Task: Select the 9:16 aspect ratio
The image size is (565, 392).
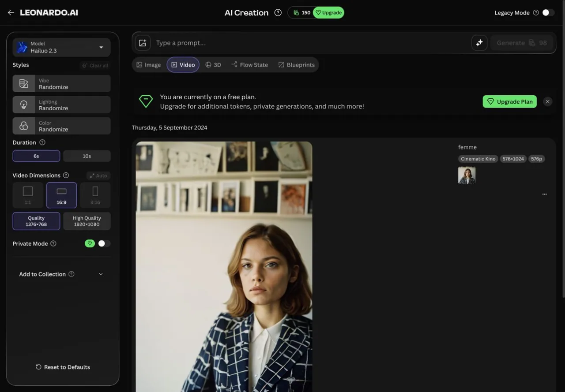Action: coord(95,195)
